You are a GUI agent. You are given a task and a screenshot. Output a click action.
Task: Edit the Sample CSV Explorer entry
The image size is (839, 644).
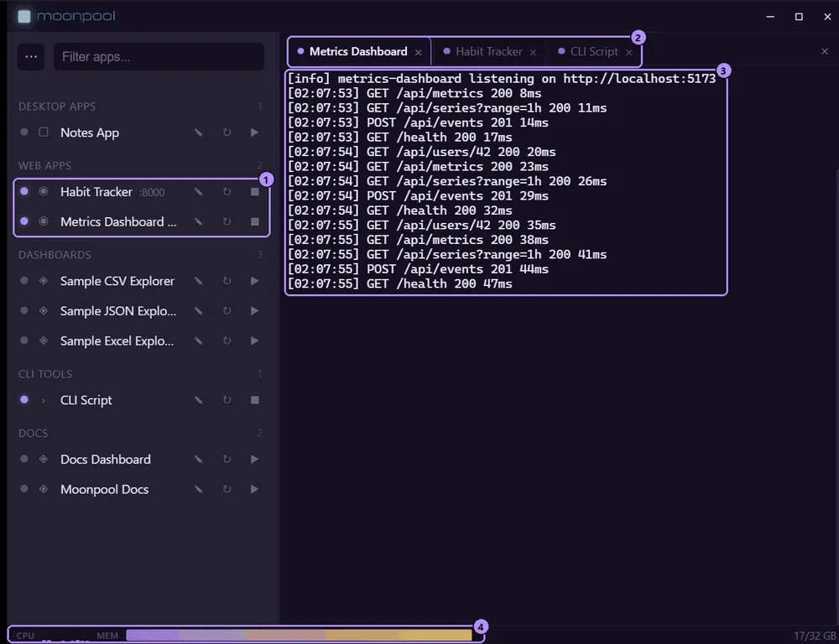click(x=199, y=282)
